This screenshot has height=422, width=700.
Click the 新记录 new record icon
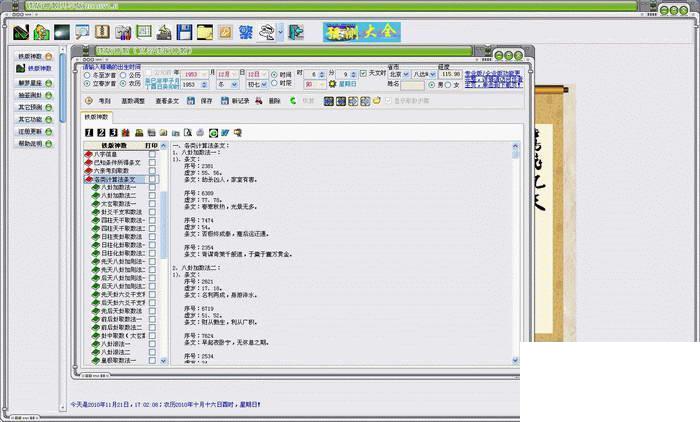point(225,101)
